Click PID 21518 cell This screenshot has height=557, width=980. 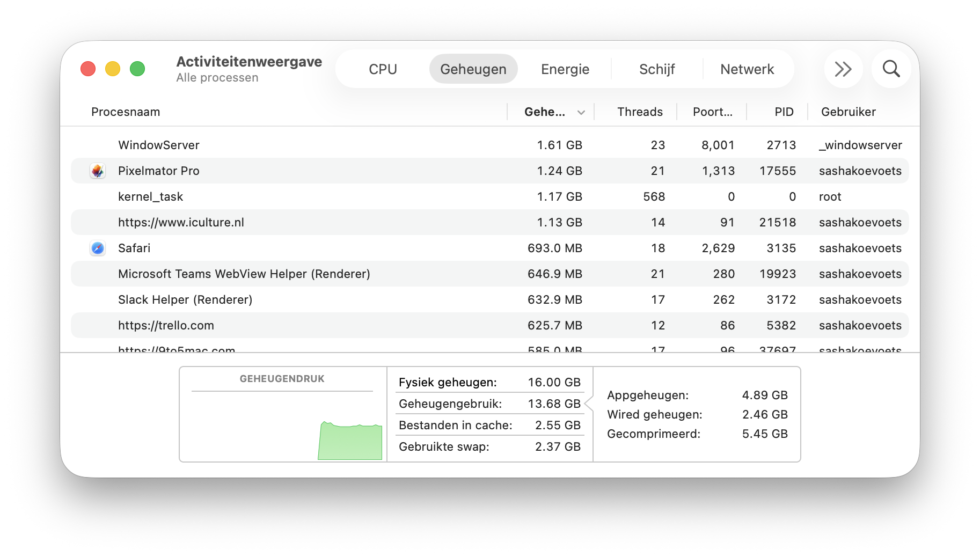778,222
